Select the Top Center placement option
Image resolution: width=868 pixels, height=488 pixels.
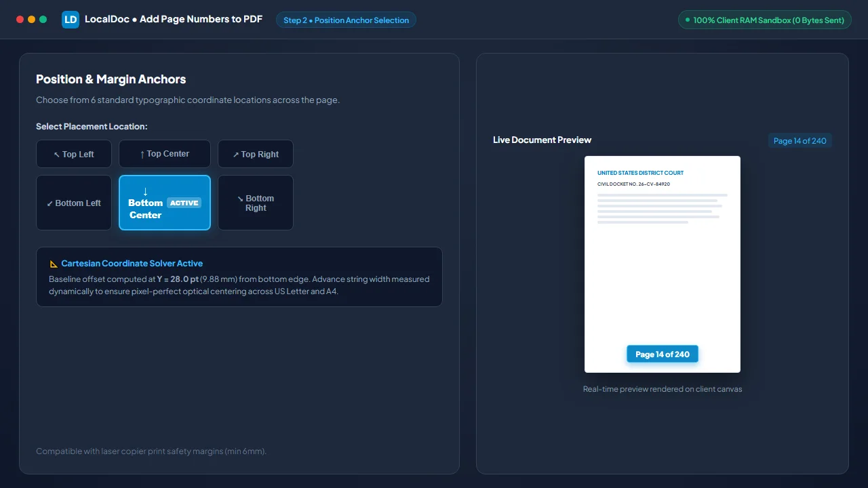(165, 154)
